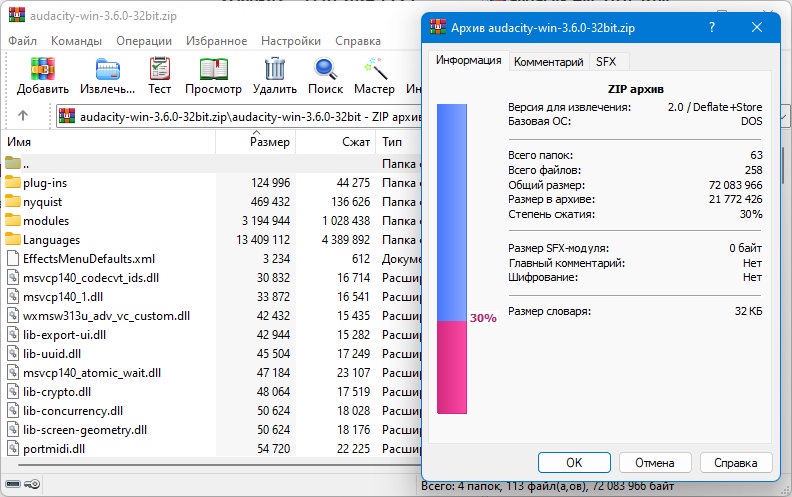This screenshot has width=792, height=497.
Task: Sort by the Размер column header
Action: tap(256, 142)
